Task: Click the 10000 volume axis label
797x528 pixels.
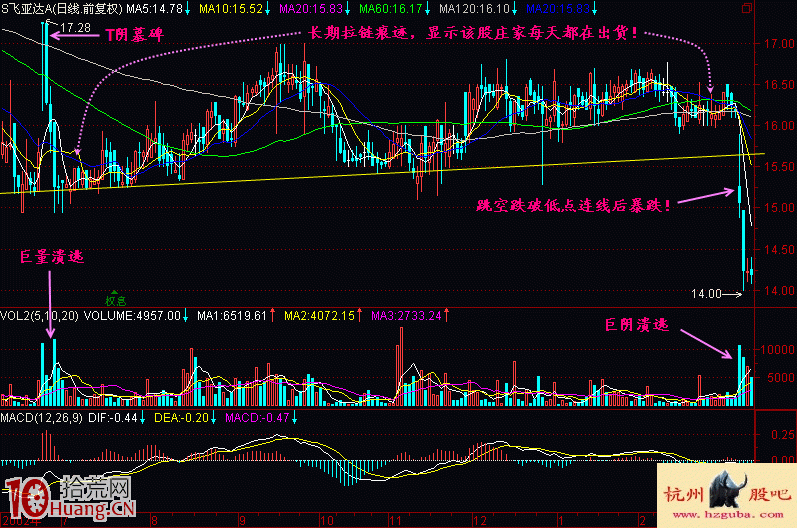Action: point(778,350)
